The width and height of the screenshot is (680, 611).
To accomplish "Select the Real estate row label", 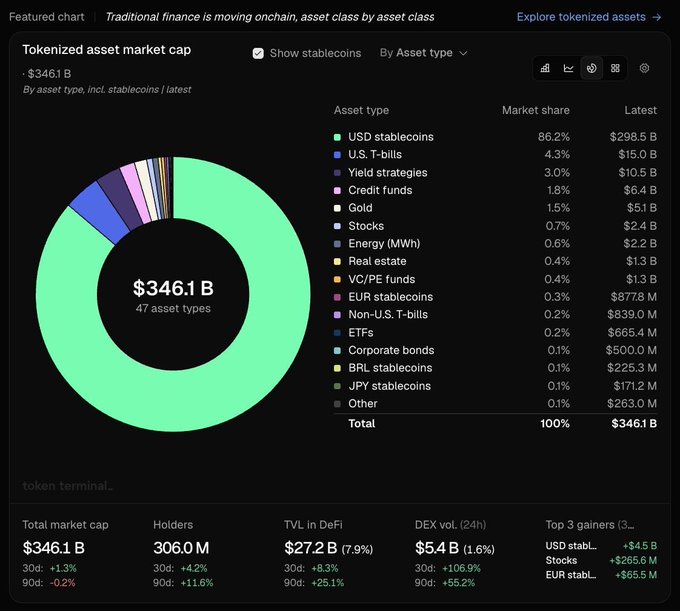I will (x=377, y=261).
